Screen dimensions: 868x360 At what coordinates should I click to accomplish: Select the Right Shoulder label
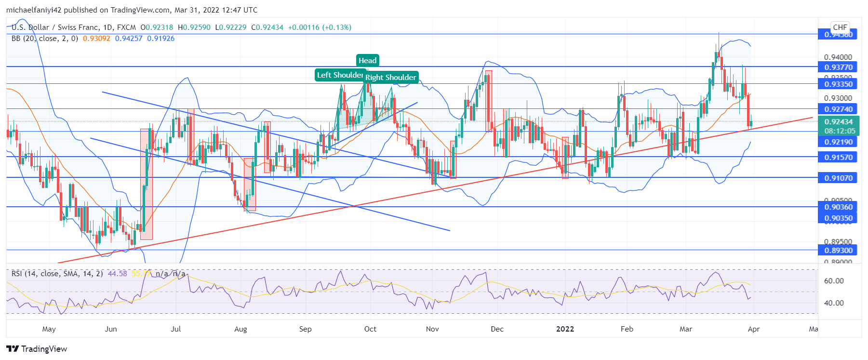click(x=391, y=77)
